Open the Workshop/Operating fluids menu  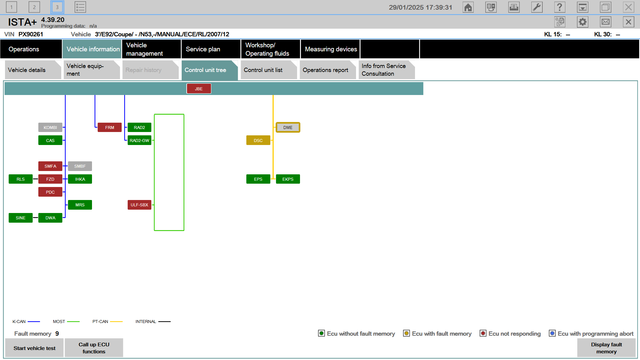271,49
